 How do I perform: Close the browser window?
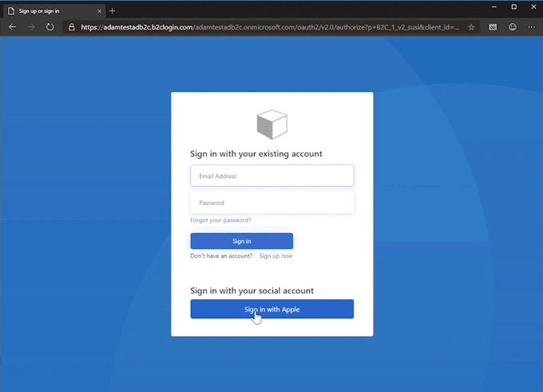tap(533, 7)
